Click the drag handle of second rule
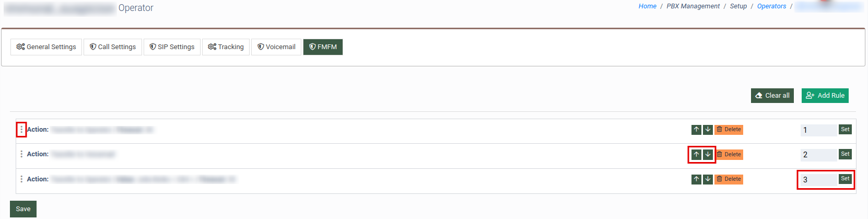Image resolution: width=868 pixels, height=219 pixels. (21, 154)
